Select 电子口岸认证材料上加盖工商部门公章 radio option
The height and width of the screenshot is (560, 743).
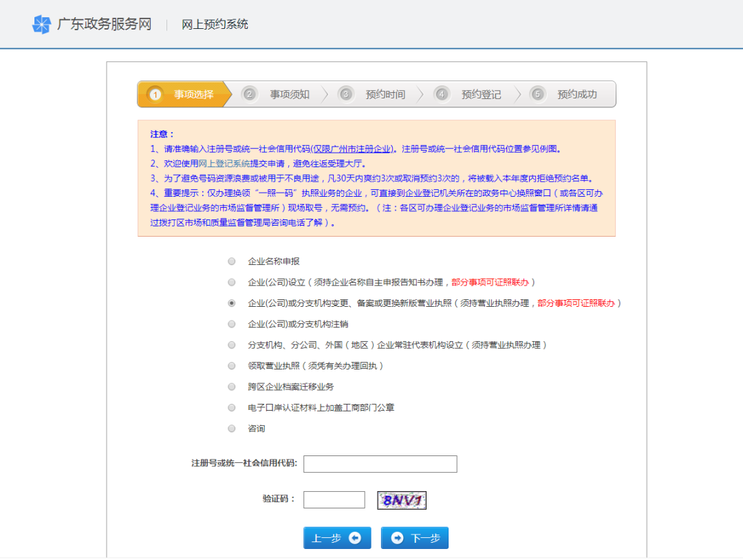pos(232,407)
